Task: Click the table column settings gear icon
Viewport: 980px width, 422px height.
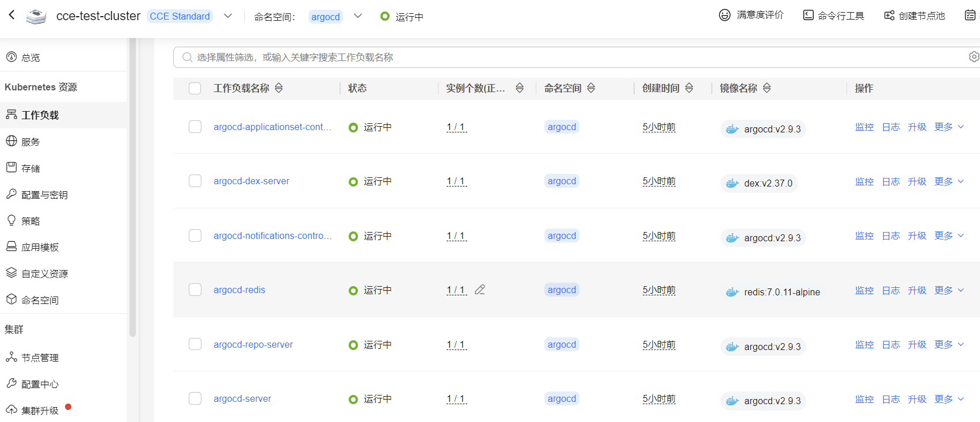Action: 974,57
